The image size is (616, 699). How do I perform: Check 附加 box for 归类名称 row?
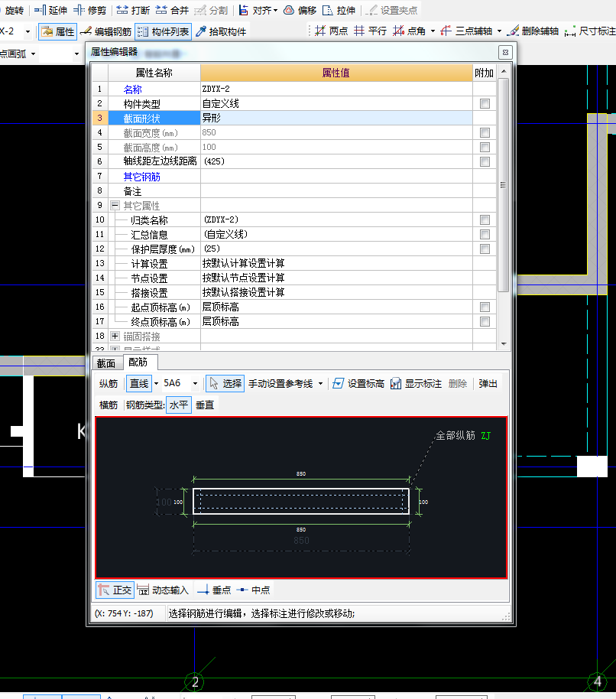coord(485,219)
